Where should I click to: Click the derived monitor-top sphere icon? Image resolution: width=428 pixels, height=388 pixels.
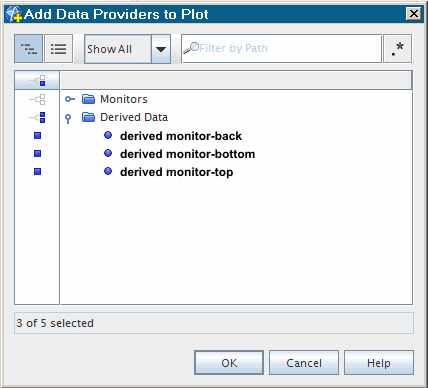point(108,171)
